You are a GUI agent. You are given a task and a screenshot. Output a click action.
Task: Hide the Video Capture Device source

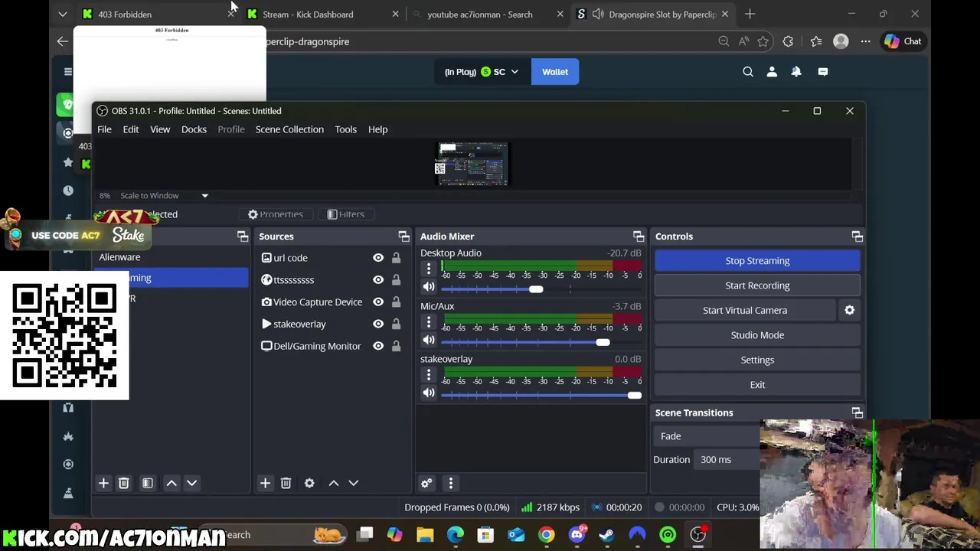tap(378, 302)
